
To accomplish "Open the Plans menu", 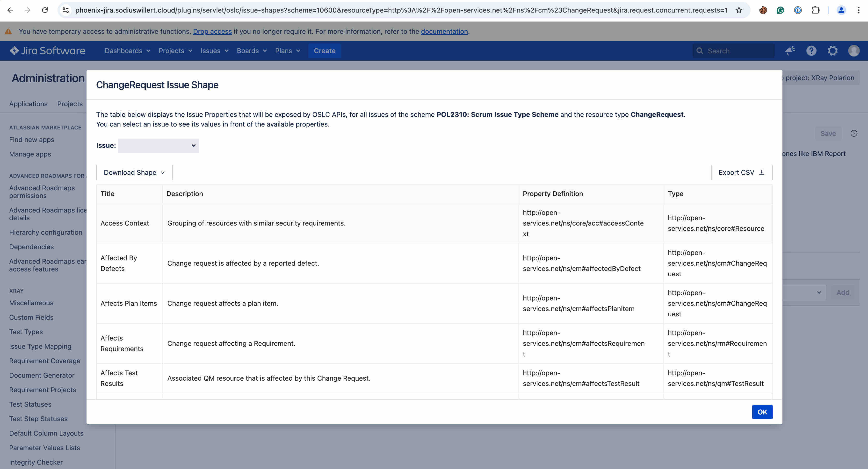I will tap(287, 51).
